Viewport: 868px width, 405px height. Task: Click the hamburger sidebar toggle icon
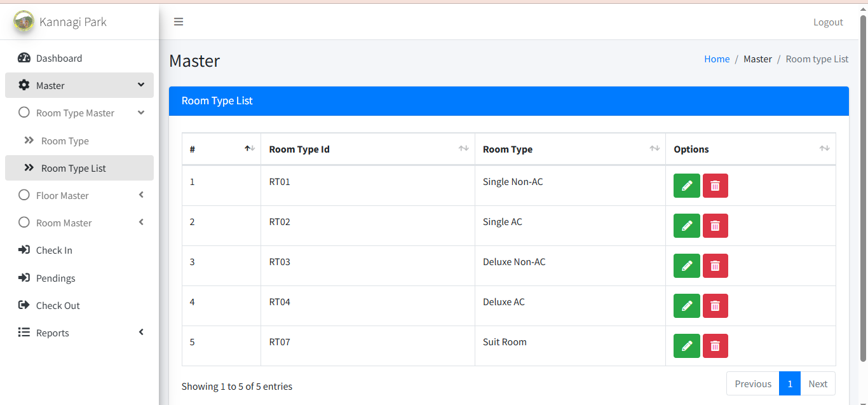coord(179,22)
